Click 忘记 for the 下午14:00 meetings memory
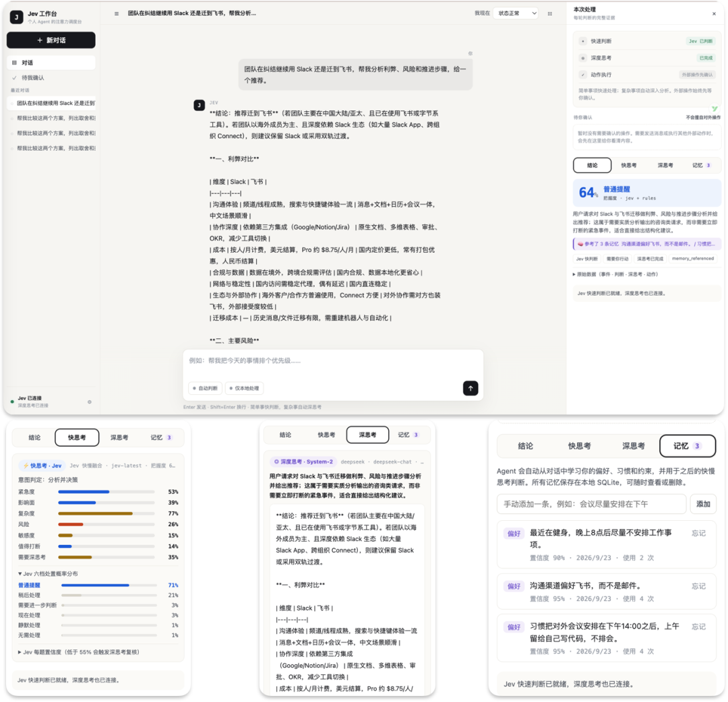The width and height of the screenshot is (728, 702). click(698, 627)
